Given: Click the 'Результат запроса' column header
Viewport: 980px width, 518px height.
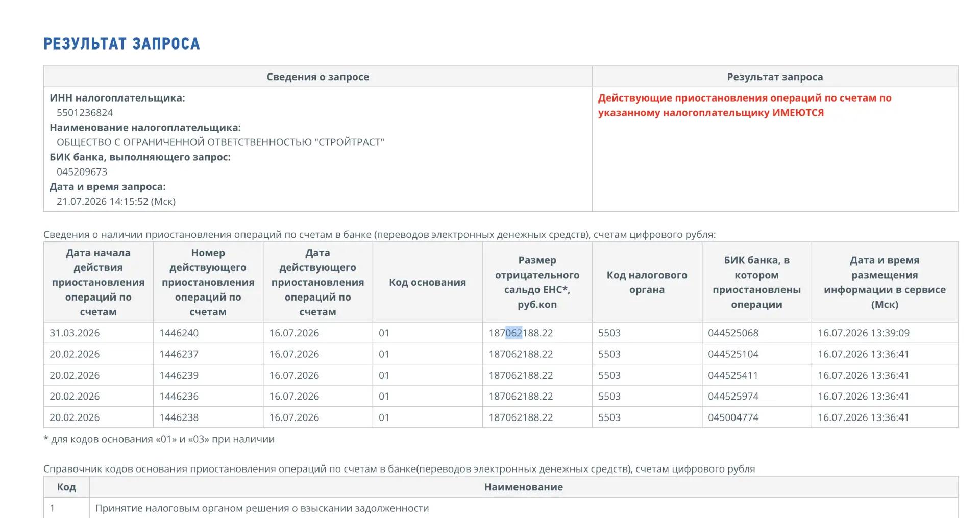Looking at the screenshot, I should [x=775, y=77].
